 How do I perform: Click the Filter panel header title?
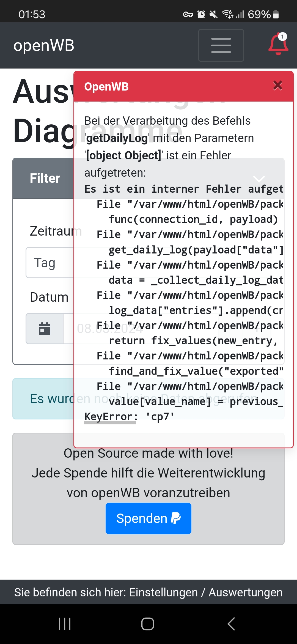click(x=45, y=178)
